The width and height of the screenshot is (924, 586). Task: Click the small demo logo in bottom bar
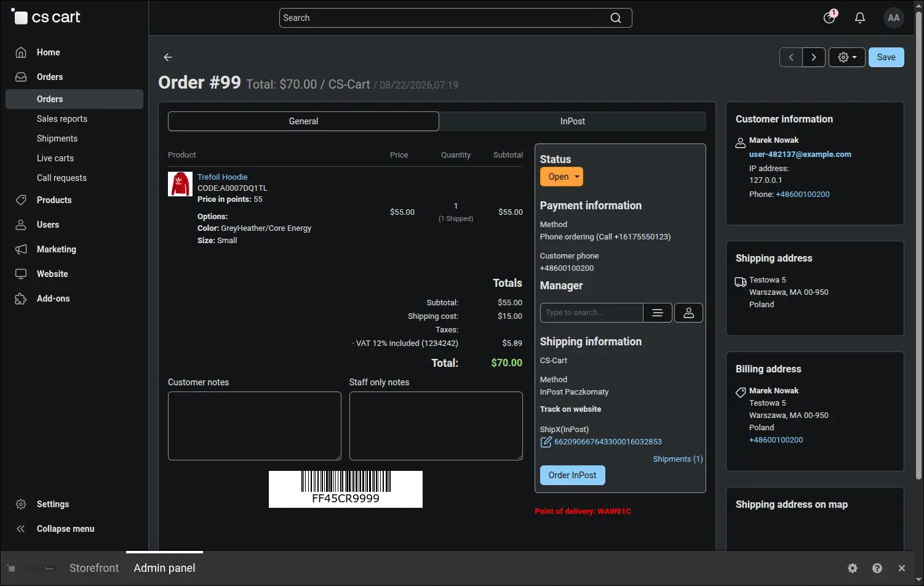[31, 568]
